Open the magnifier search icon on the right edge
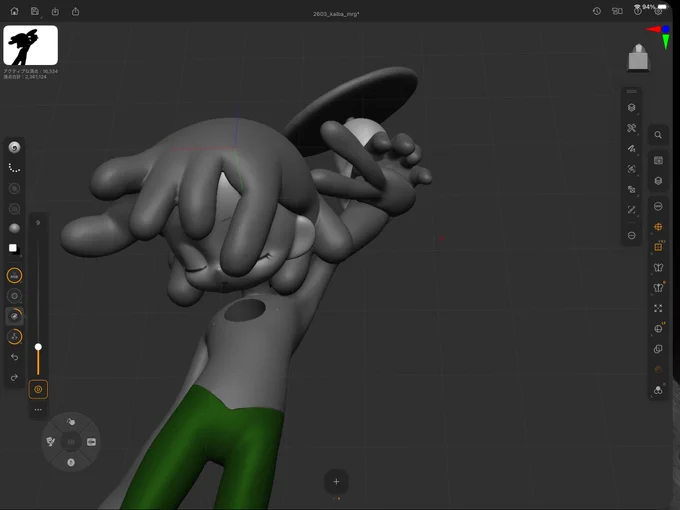This screenshot has height=510, width=680. (x=658, y=135)
